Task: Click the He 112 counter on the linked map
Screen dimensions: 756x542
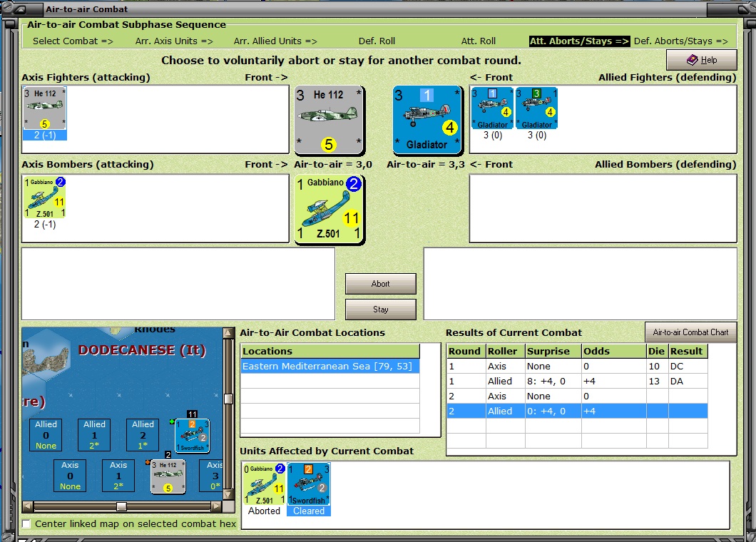Action: [x=168, y=476]
